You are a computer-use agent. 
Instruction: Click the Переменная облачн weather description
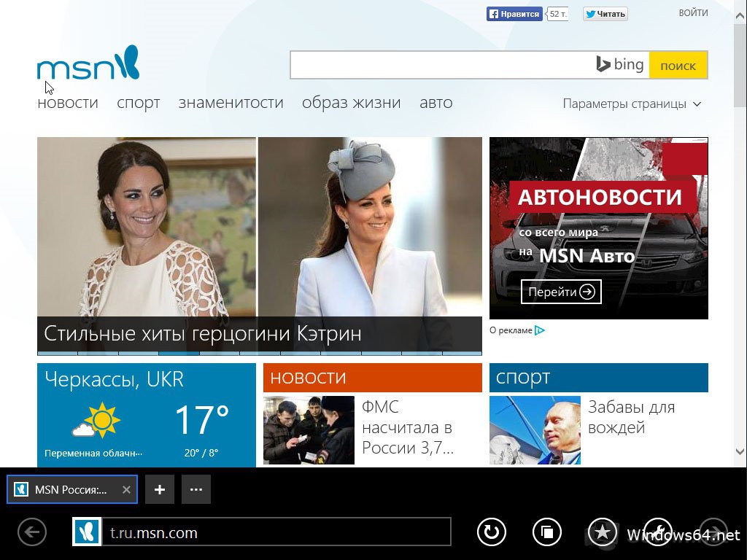(x=93, y=454)
